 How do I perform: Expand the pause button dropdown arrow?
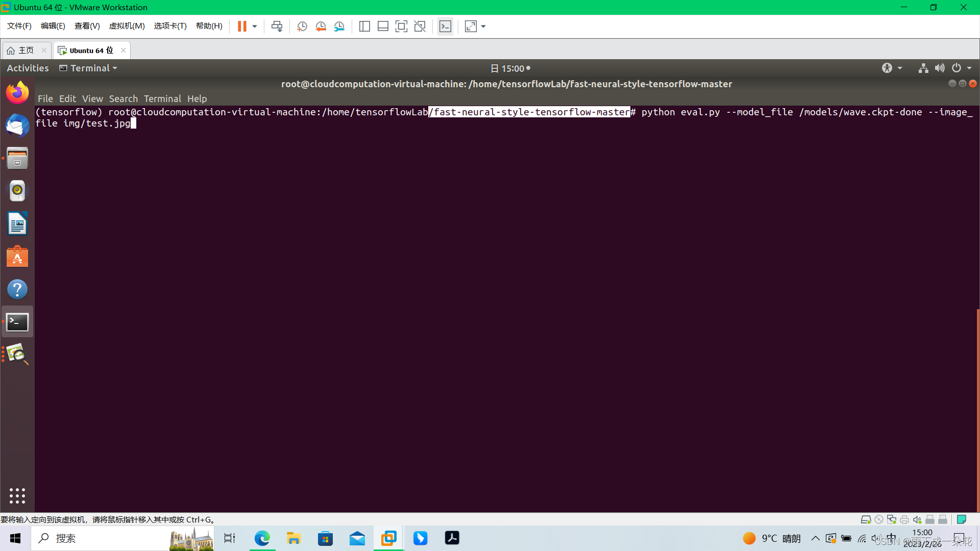pyautogui.click(x=255, y=27)
